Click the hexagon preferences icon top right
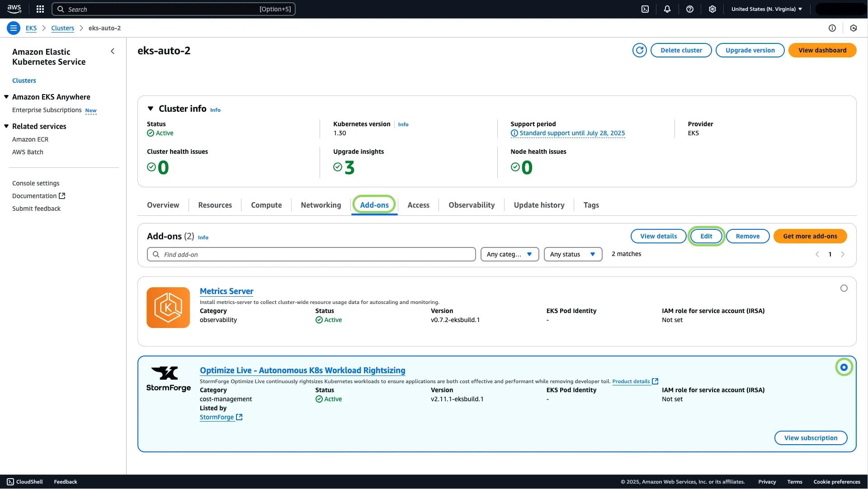The width and height of the screenshot is (868, 489). coord(854,28)
